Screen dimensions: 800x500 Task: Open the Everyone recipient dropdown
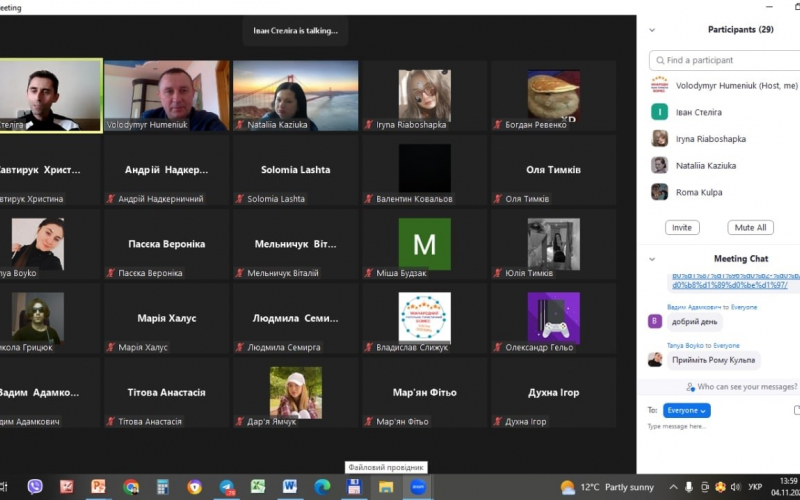coord(686,410)
